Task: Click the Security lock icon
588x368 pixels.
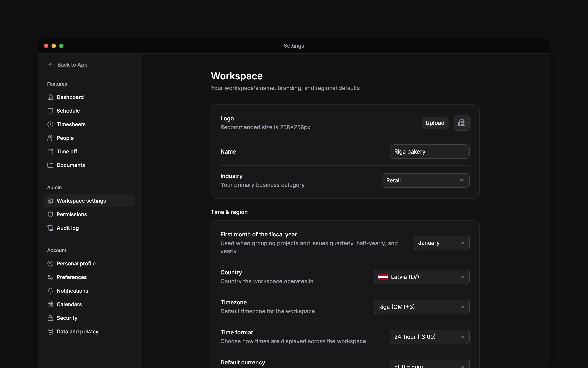Action: 50,318
